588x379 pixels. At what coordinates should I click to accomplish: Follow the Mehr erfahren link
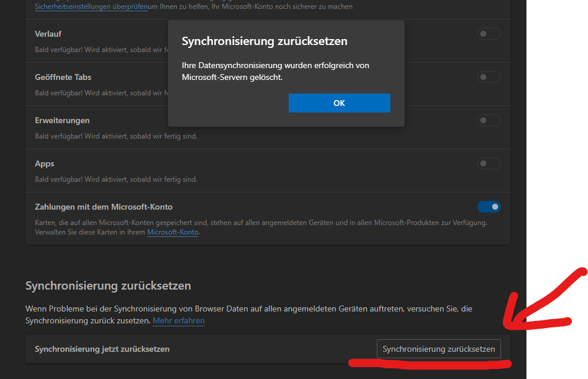[179, 320]
